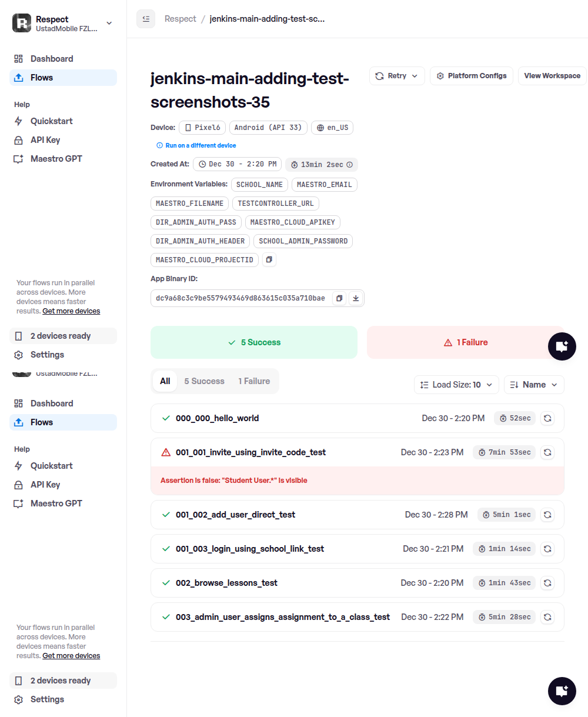Open Dashboard in the sidebar
The image size is (588, 717).
52,59
